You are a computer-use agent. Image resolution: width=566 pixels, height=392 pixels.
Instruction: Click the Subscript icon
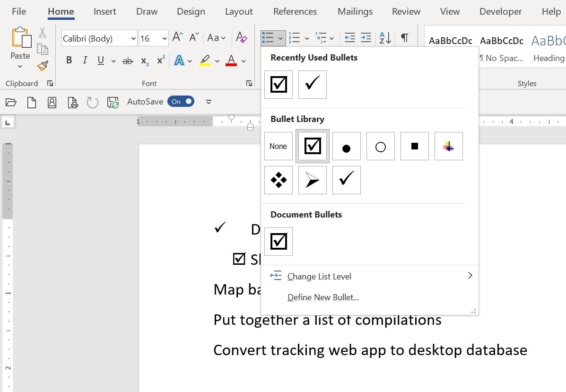point(144,60)
